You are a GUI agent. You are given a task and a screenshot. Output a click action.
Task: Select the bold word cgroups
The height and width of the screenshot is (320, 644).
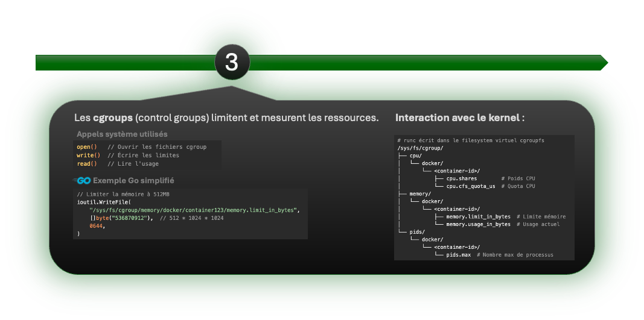pyautogui.click(x=113, y=118)
